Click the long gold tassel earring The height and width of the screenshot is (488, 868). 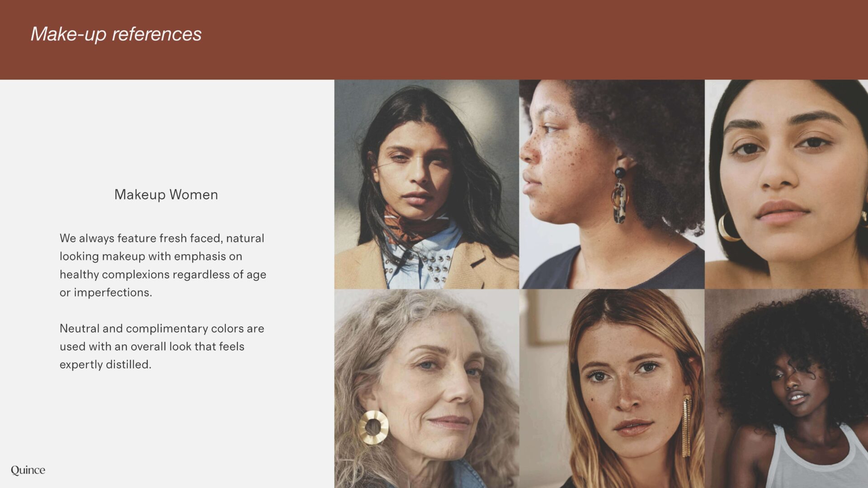686,425
